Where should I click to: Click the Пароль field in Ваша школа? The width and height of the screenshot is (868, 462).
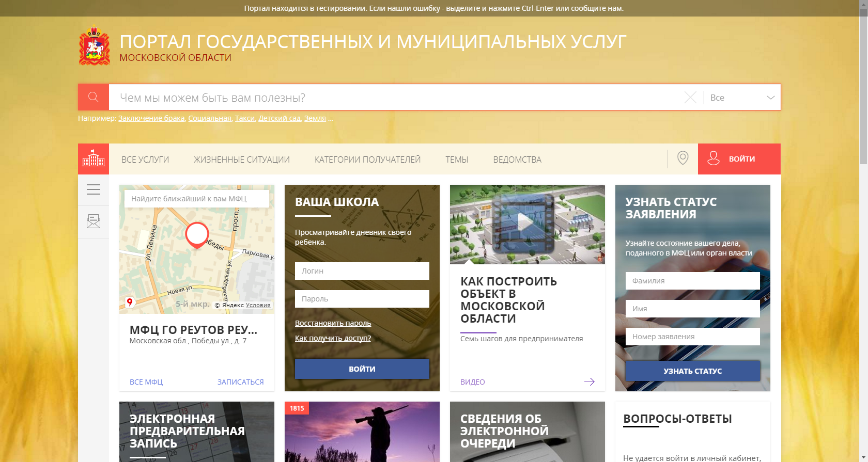[362, 299]
